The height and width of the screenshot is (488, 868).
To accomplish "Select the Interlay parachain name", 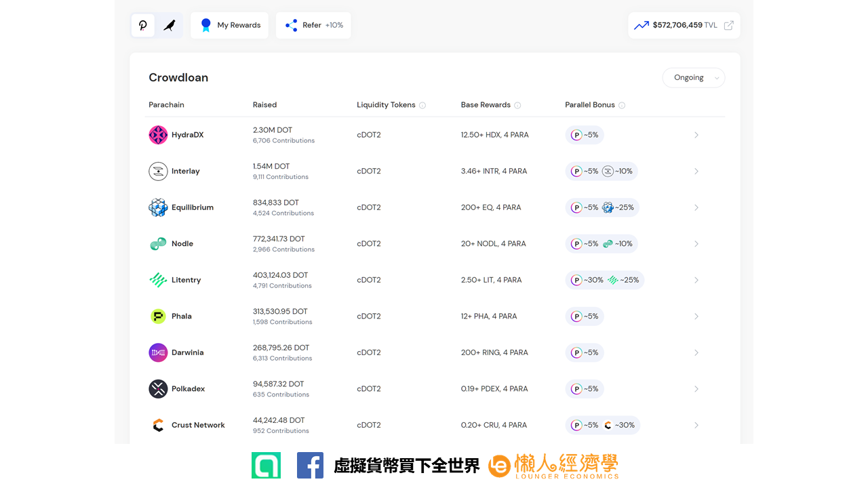I will tap(185, 171).
